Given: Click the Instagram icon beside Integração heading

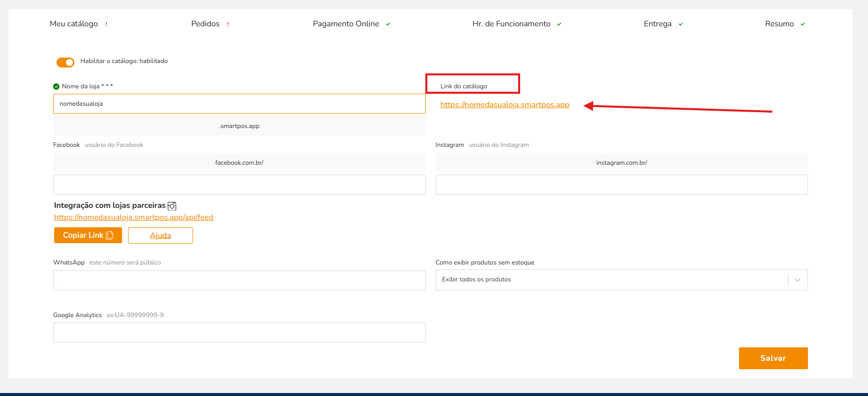Looking at the screenshot, I should pos(172,206).
